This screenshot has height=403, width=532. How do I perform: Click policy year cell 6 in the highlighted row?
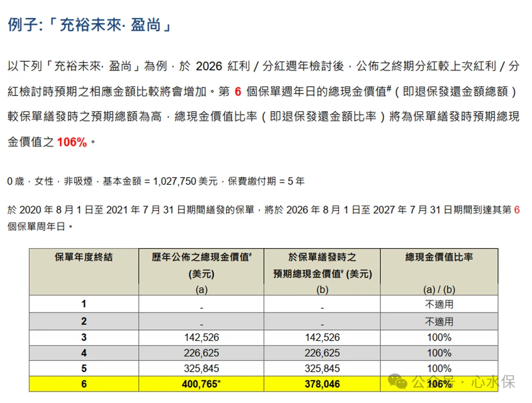point(84,384)
